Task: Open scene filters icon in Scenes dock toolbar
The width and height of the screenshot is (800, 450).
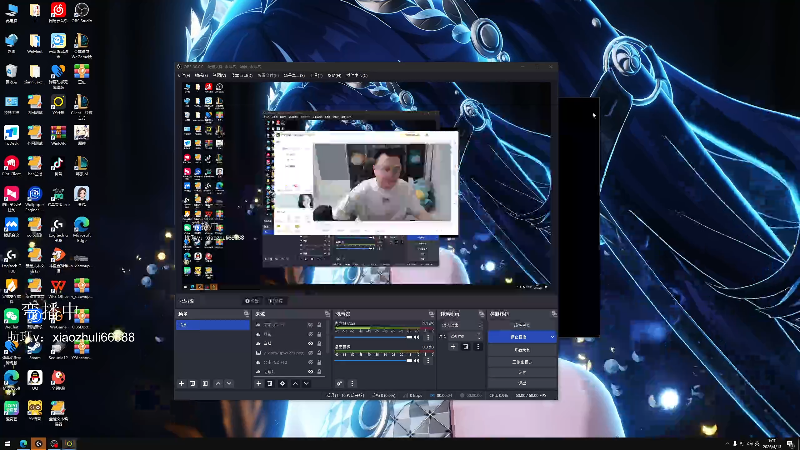Action: click(x=205, y=383)
